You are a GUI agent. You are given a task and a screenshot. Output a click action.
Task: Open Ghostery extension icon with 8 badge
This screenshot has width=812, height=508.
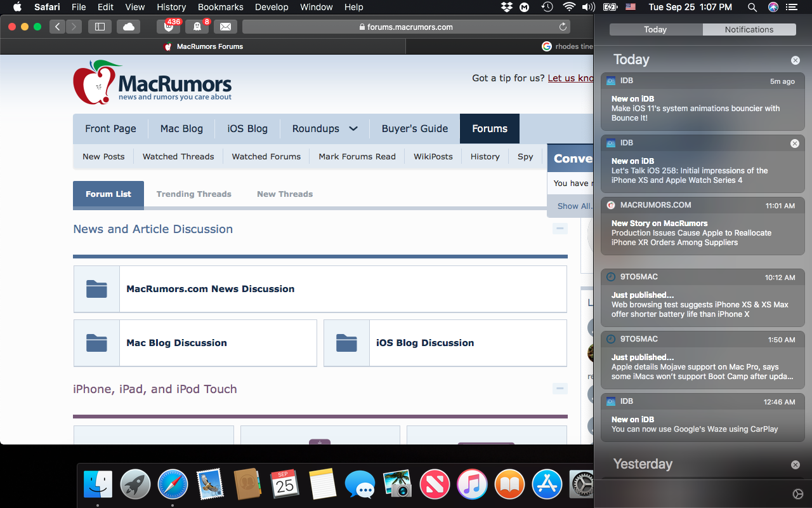point(197,27)
